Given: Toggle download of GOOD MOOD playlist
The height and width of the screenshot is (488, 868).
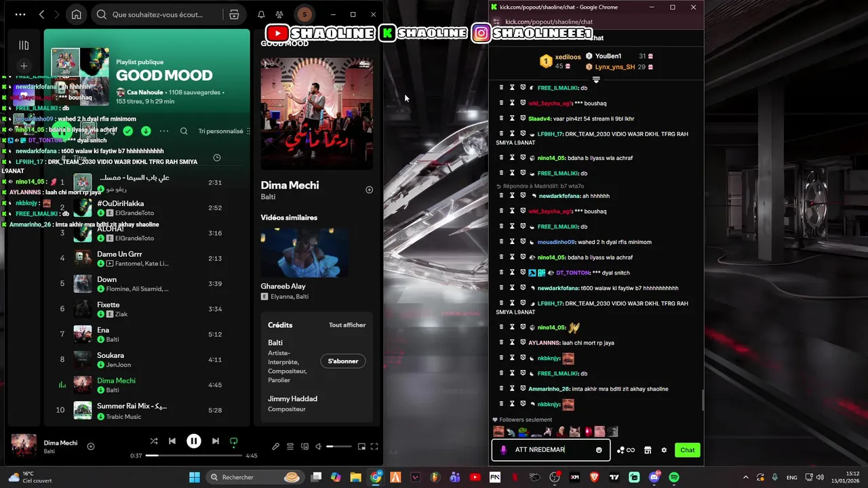Looking at the screenshot, I should [x=146, y=131].
